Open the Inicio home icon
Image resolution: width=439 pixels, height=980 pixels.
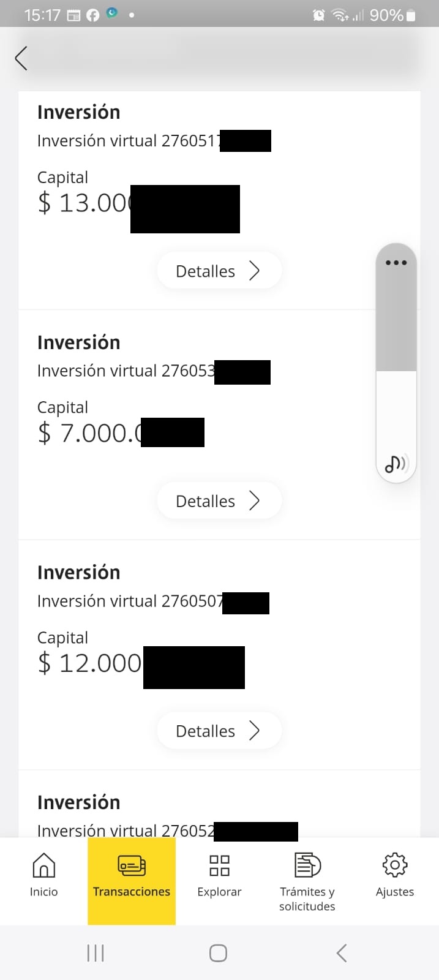pos(43,865)
